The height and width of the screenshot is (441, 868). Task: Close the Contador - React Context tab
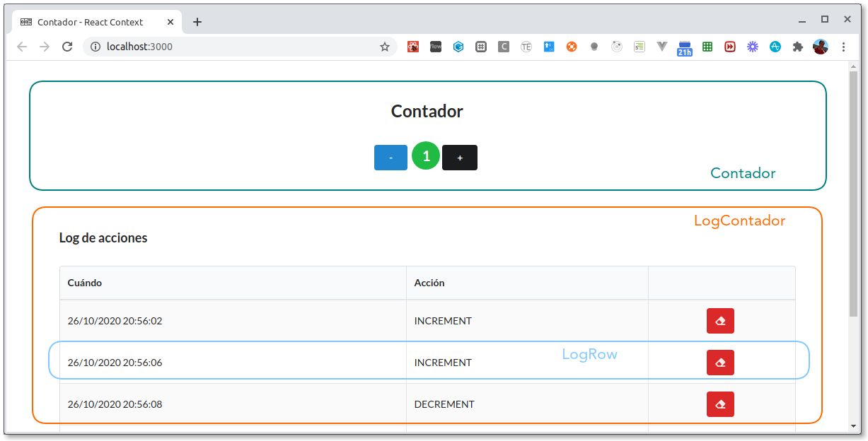pos(170,22)
